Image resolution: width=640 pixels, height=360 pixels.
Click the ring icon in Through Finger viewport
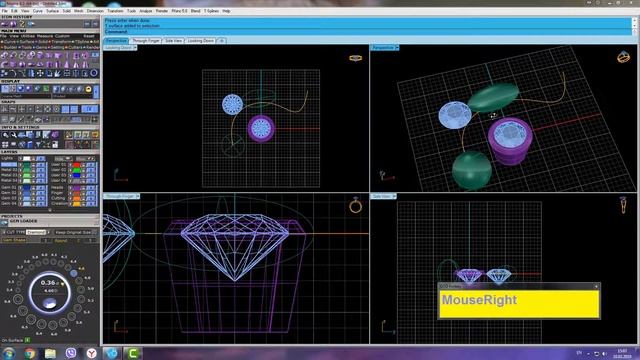coord(356,206)
